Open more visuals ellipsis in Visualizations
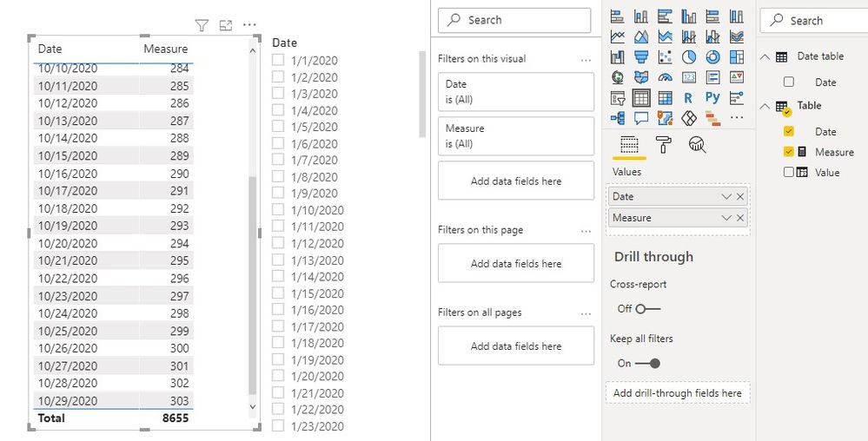This screenshot has height=441, width=868. tap(736, 118)
